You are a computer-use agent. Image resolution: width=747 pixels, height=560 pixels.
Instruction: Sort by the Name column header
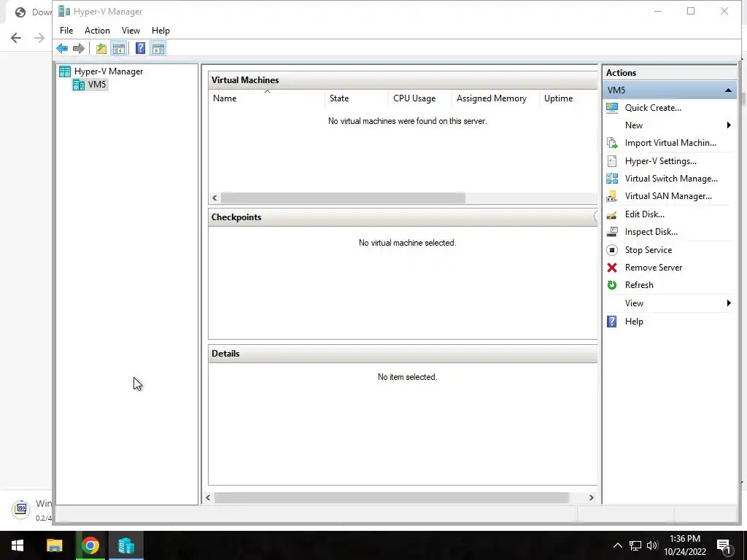[x=267, y=98]
